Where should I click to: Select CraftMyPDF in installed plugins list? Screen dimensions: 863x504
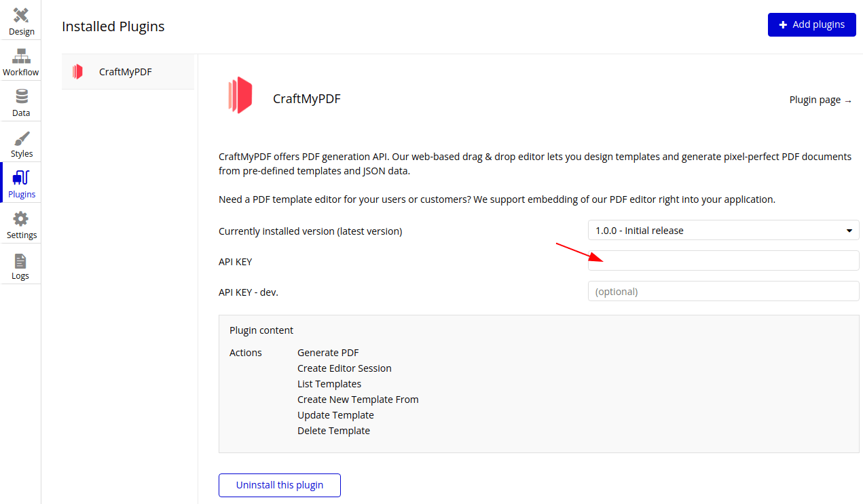coord(128,71)
